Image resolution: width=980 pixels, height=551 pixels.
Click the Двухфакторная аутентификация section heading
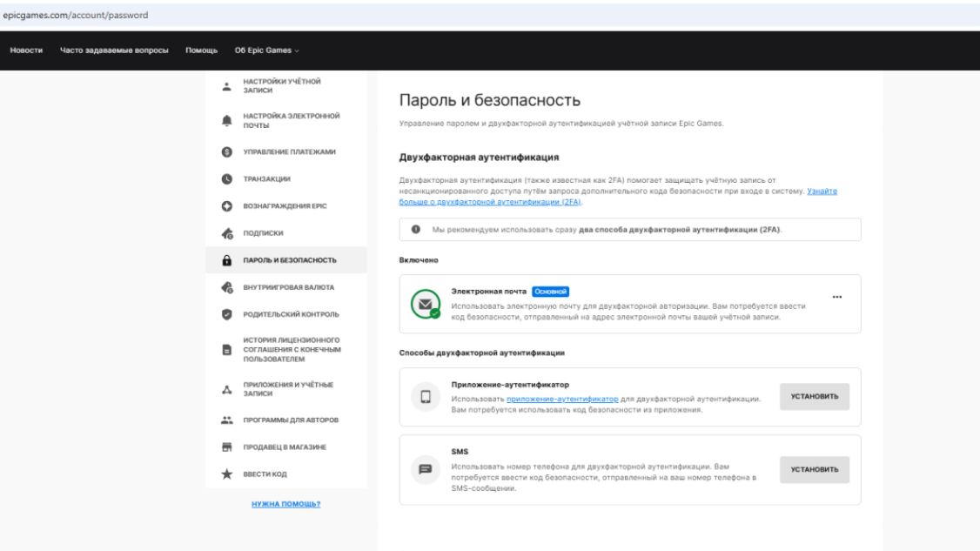tap(480, 157)
